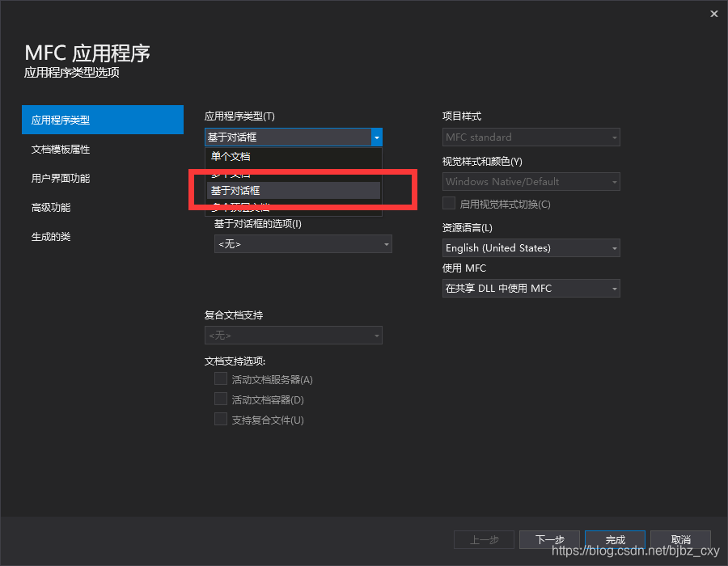Open the 复合文档支持 dropdown
Viewport: 728px width, 566px height.
tap(293, 335)
